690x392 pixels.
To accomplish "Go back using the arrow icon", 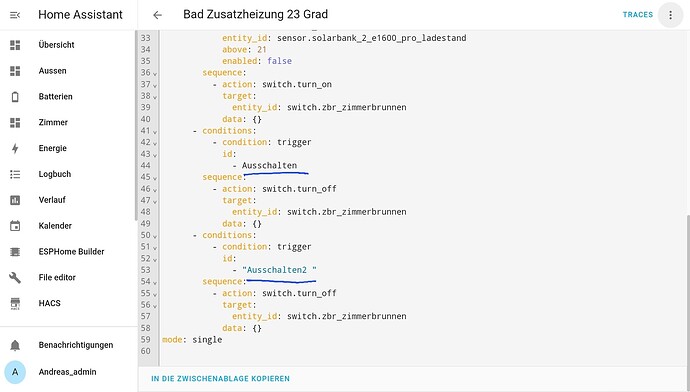I will 158,15.
